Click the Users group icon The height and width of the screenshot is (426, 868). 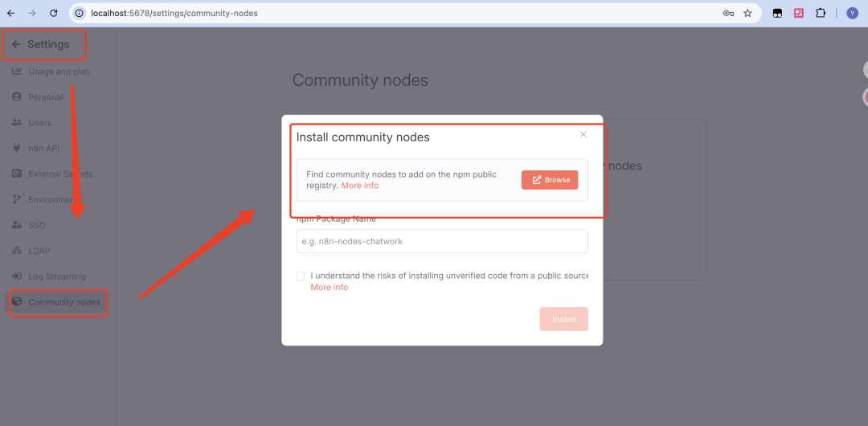click(x=17, y=122)
